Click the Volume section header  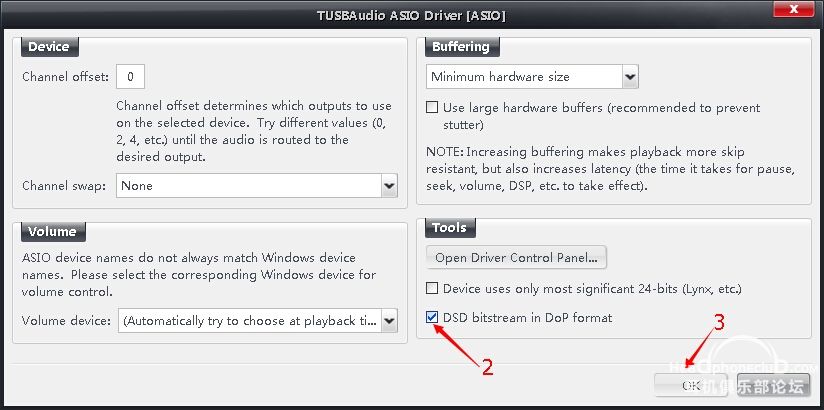coord(53,231)
